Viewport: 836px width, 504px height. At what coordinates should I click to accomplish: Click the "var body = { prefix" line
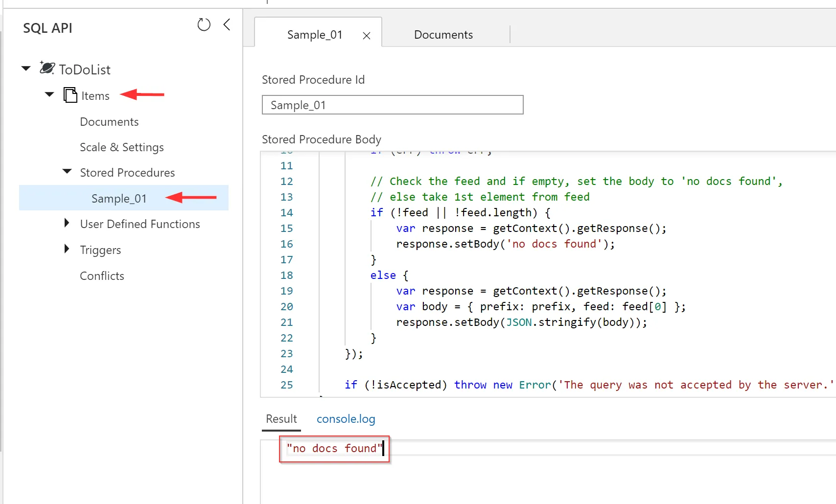tap(541, 307)
